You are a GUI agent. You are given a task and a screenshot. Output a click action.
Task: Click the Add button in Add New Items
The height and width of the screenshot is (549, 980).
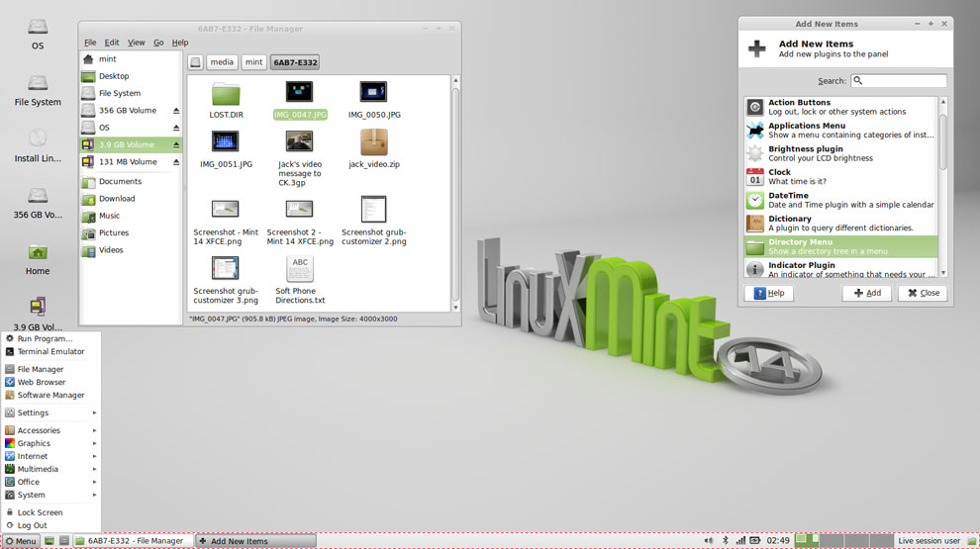coord(867,293)
